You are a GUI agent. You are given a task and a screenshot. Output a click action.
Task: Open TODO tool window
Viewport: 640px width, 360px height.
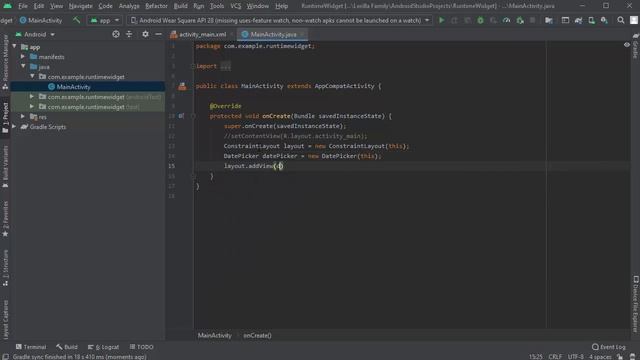(142, 347)
